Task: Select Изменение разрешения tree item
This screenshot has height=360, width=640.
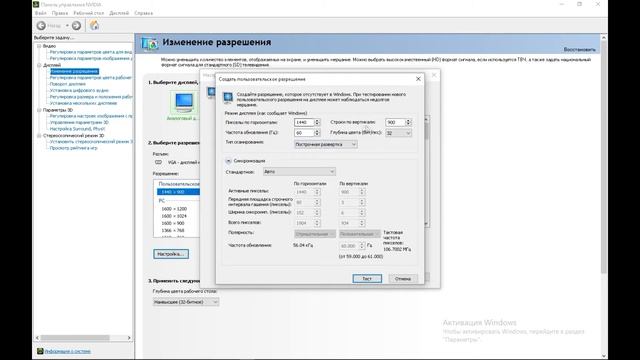Action: click(x=74, y=71)
